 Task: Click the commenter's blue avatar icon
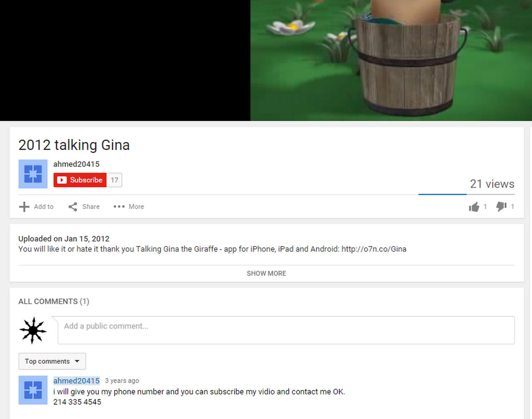pyautogui.click(x=33, y=390)
